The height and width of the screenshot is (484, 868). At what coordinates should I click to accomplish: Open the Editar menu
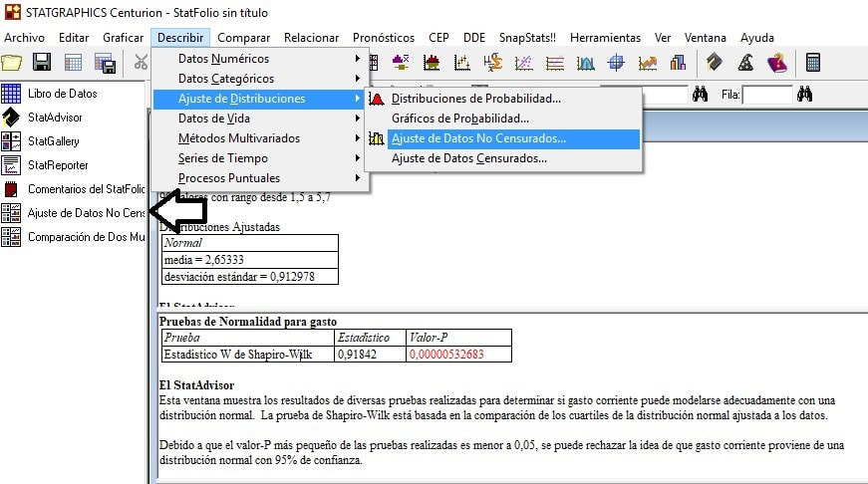[74, 38]
